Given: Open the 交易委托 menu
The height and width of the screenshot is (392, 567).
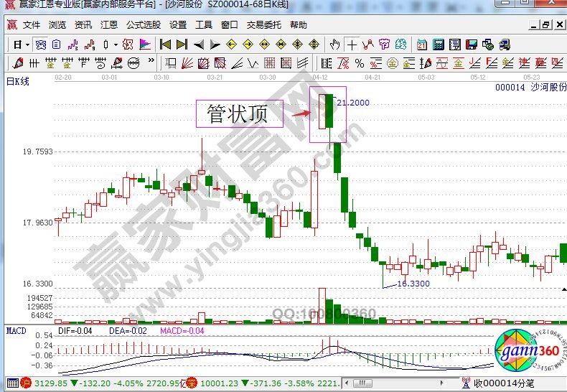Looking at the screenshot, I should coord(264,24).
